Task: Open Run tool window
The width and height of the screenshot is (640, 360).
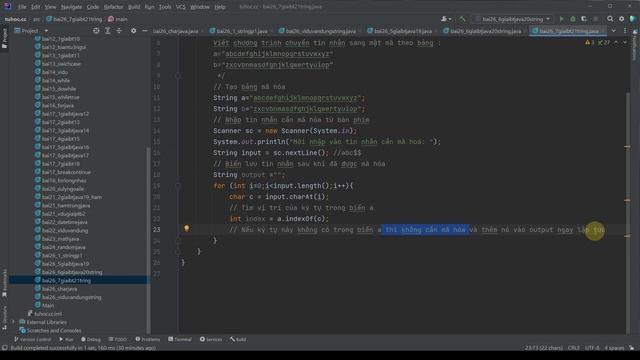Action: [x=66, y=340]
